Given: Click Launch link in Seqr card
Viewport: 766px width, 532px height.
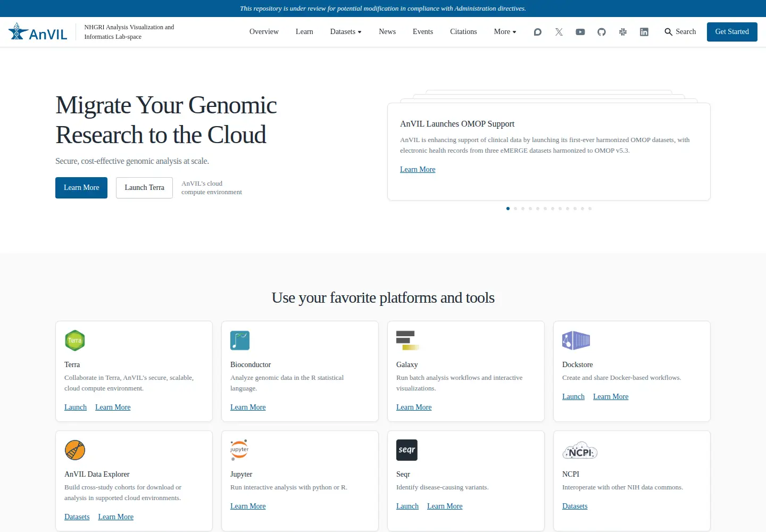Looking at the screenshot, I should (x=407, y=506).
